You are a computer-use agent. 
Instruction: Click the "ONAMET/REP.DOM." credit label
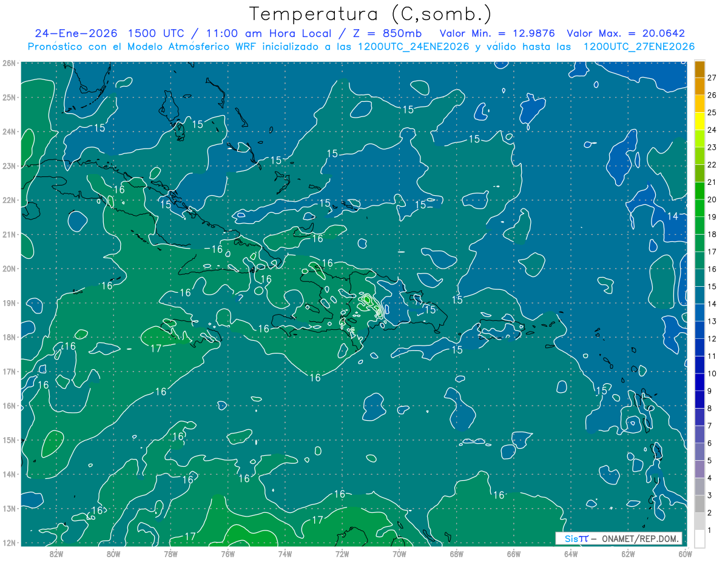pos(640,538)
